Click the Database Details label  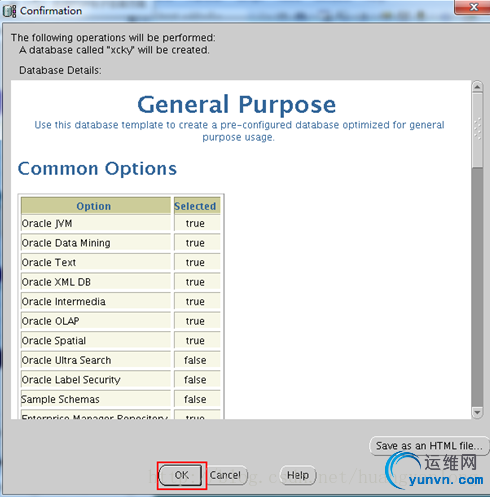[60, 70]
